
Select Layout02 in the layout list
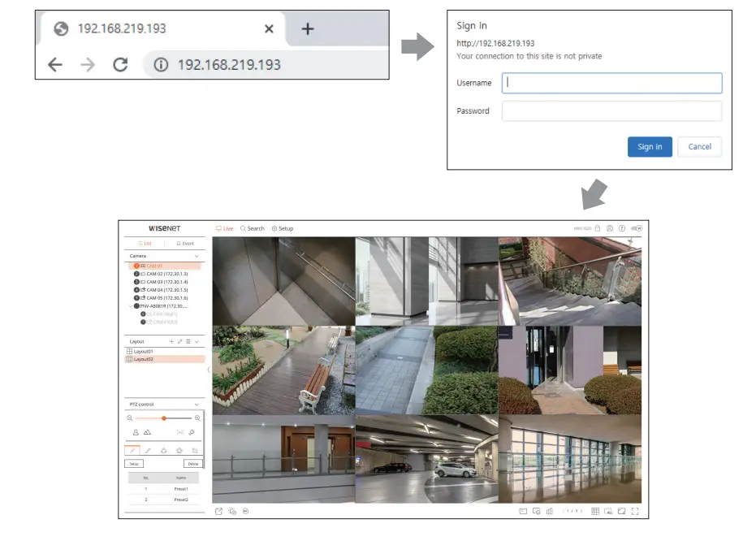pos(164,359)
